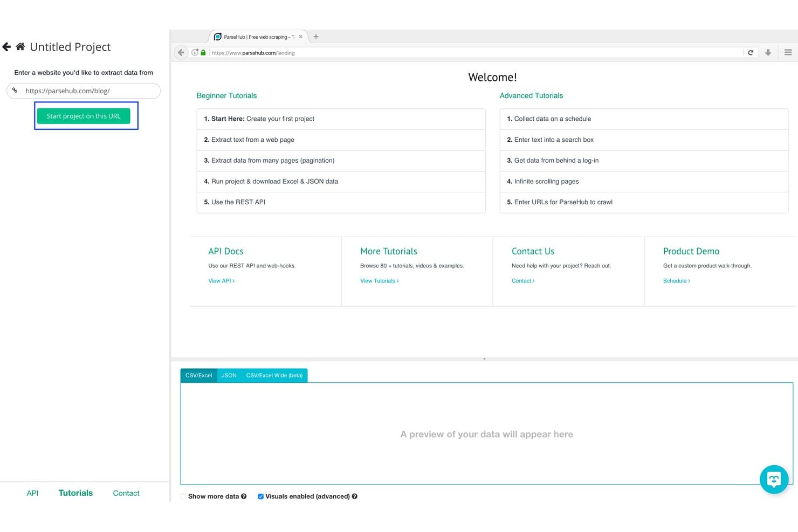Switch to the CSV/Excel tab
This screenshot has width=798, height=532.
tap(198, 375)
